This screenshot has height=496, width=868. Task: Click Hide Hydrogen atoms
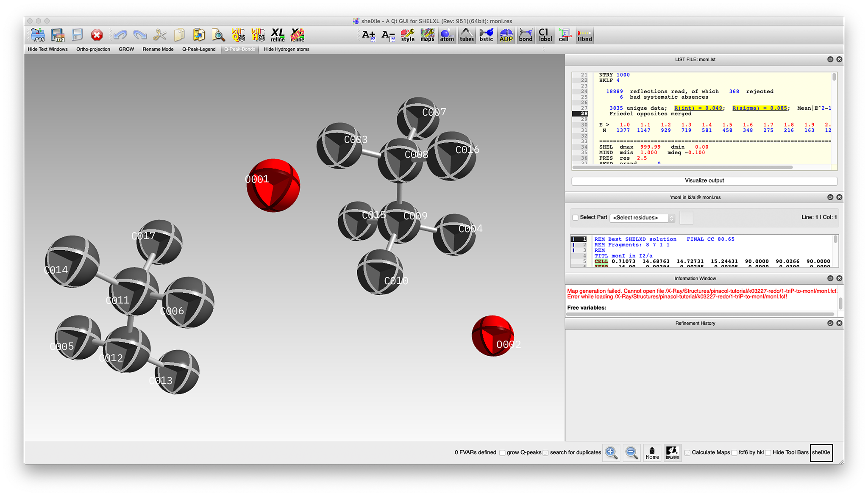click(x=287, y=50)
